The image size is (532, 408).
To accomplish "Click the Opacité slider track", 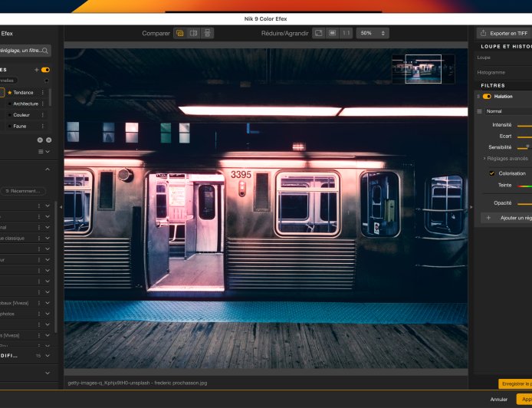I will [524, 204].
